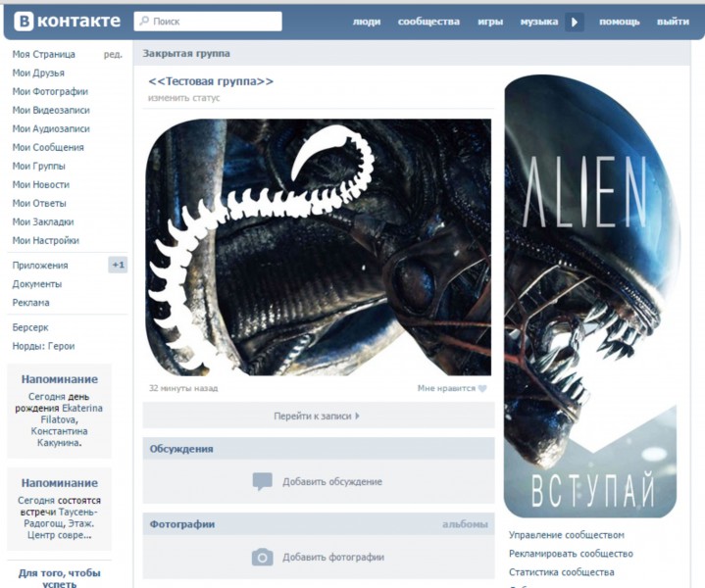Click the music play button in header
Screen dimensions: 705x588
point(575,22)
